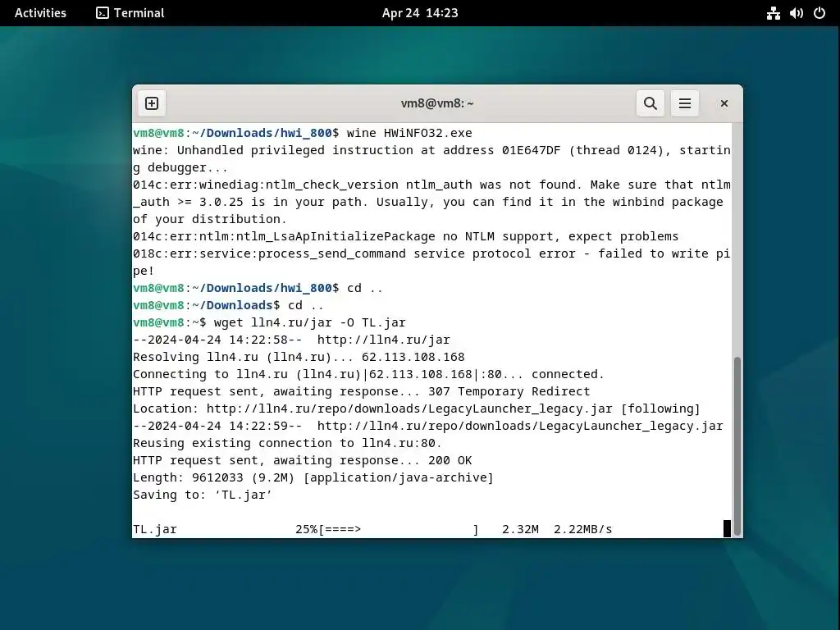Click the terminal cursor block
This screenshot has height=630, width=840.
tap(727, 529)
